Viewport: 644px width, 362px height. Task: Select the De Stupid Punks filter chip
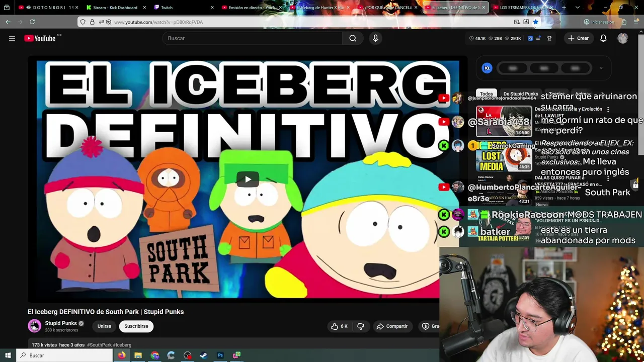click(x=521, y=94)
